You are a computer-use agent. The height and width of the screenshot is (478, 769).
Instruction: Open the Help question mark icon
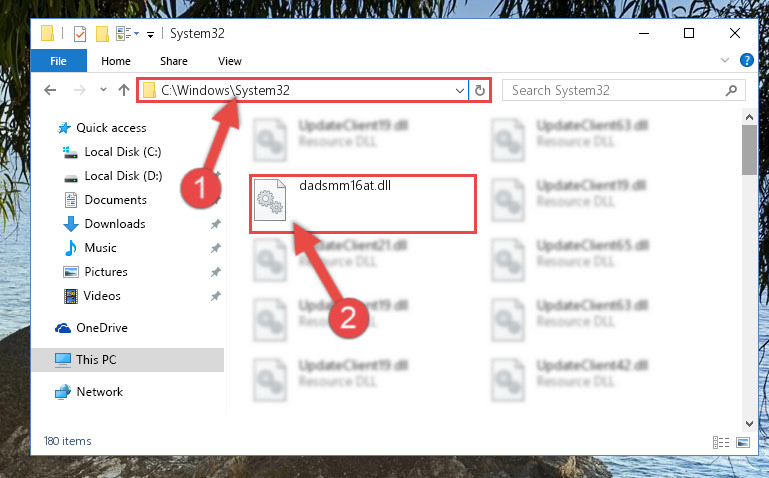pos(746,60)
